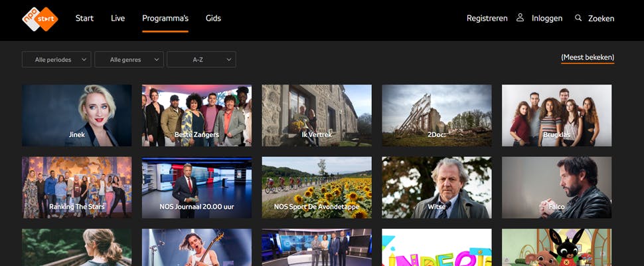Open the thumbnail of woman in forest

77,247
